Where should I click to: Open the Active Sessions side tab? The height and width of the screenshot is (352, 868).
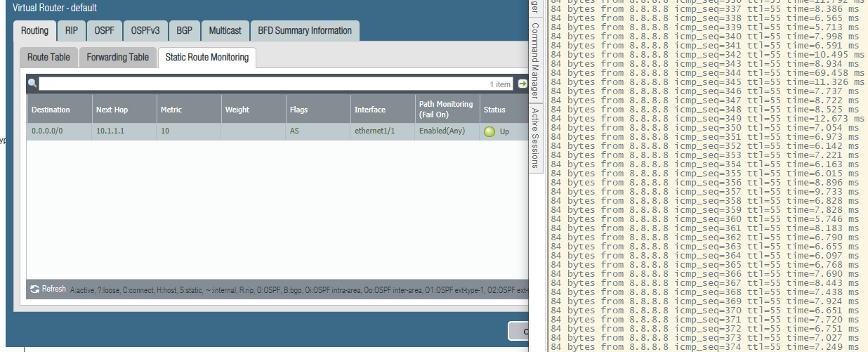(534, 138)
